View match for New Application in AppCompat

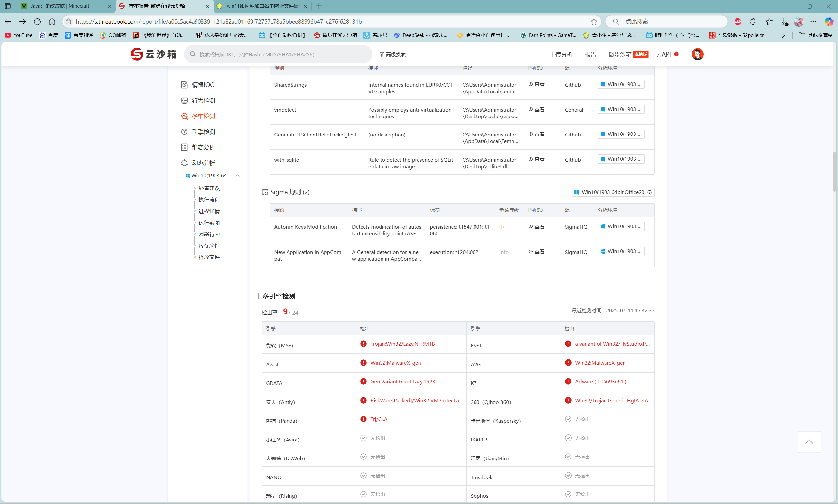(x=536, y=251)
